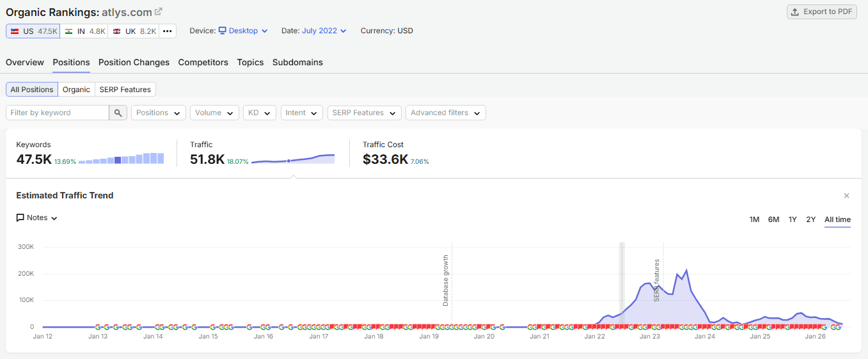The image size is (868, 359).
Task: Click the Jan 23 x-axis label
Action: 649,336
